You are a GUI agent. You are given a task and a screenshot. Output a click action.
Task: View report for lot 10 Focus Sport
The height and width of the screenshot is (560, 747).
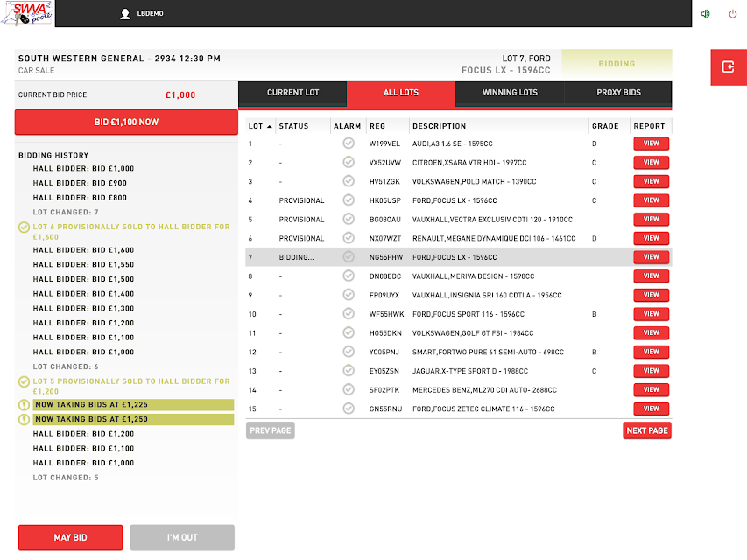tap(652, 314)
